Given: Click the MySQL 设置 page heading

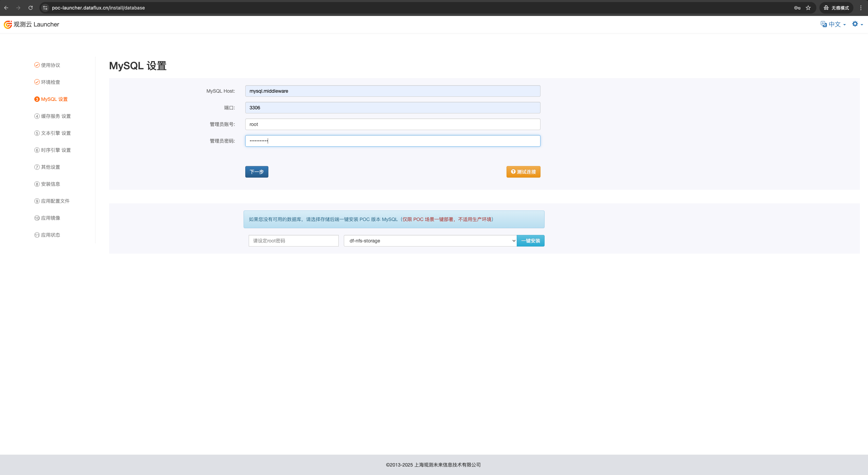Looking at the screenshot, I should click(138, 66).
